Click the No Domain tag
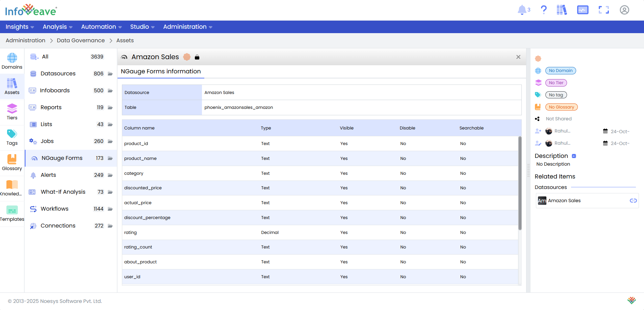644x310 pixels. point(561,71)
